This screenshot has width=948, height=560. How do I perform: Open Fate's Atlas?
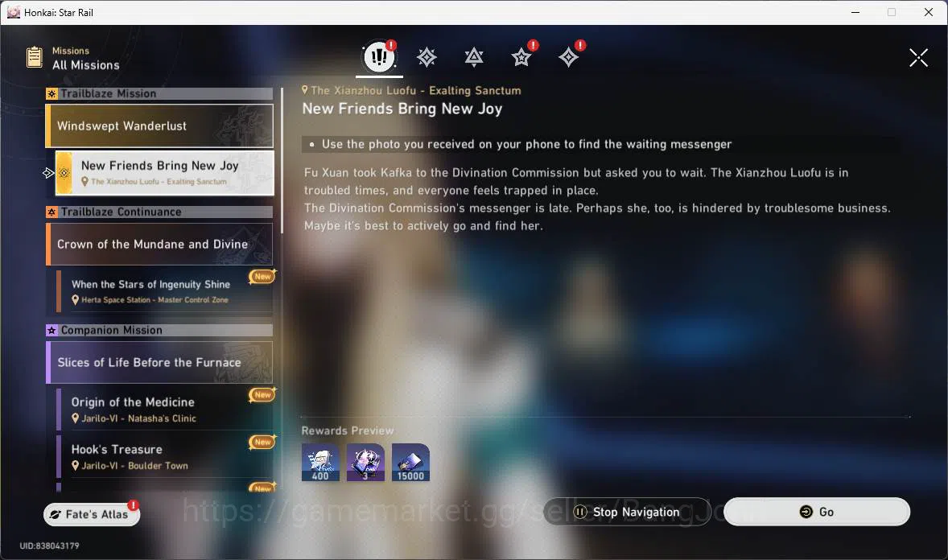(x=92, y=514)
